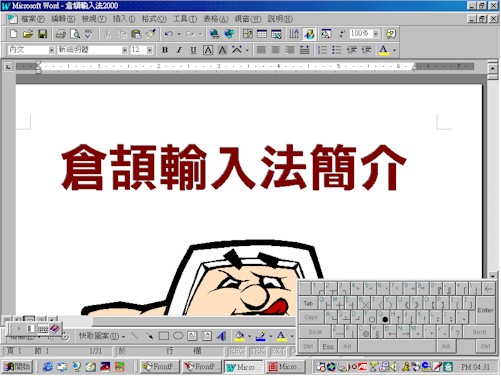Toggle bulleted list
Image resolution: width=501 pixels, height=376 pixels.
[337, 50]
